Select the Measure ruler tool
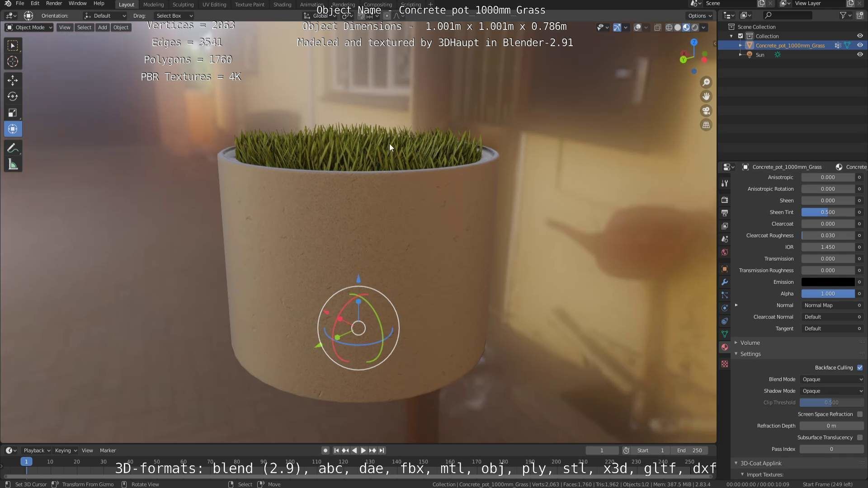 (x=13, y=164)
